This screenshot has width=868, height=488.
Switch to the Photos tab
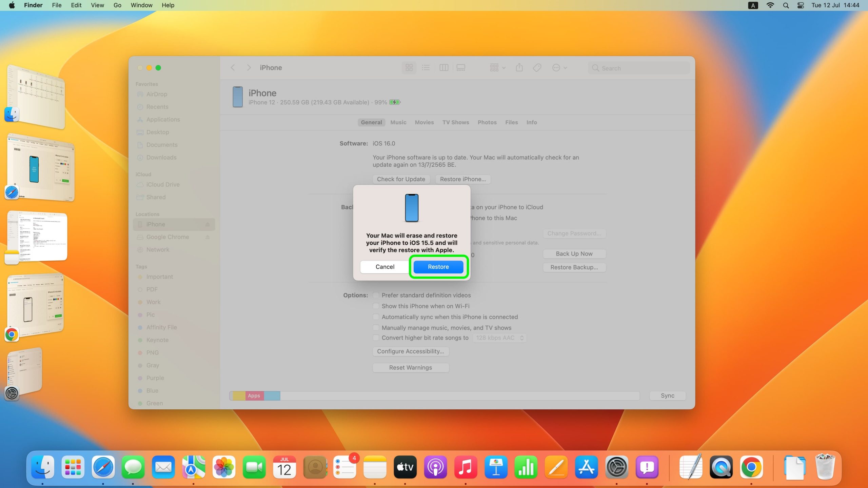(487, 122)
